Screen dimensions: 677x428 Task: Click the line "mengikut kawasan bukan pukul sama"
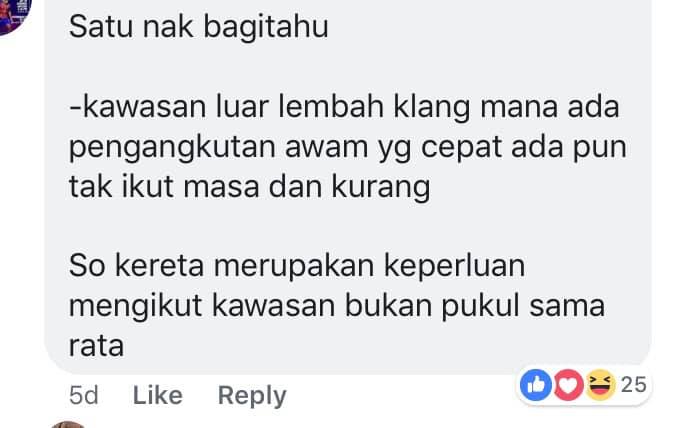click(337, 306)
